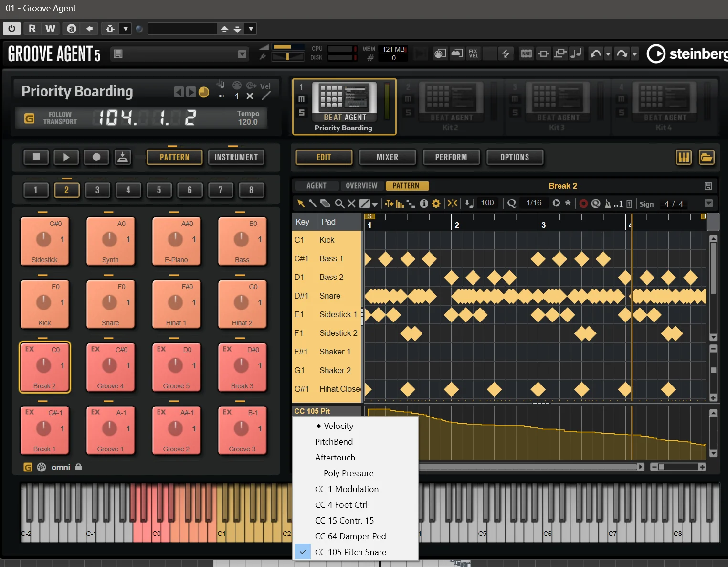Open the line tool shape dropdown
The height and width of the screenshot is (567, 728).
375,204
